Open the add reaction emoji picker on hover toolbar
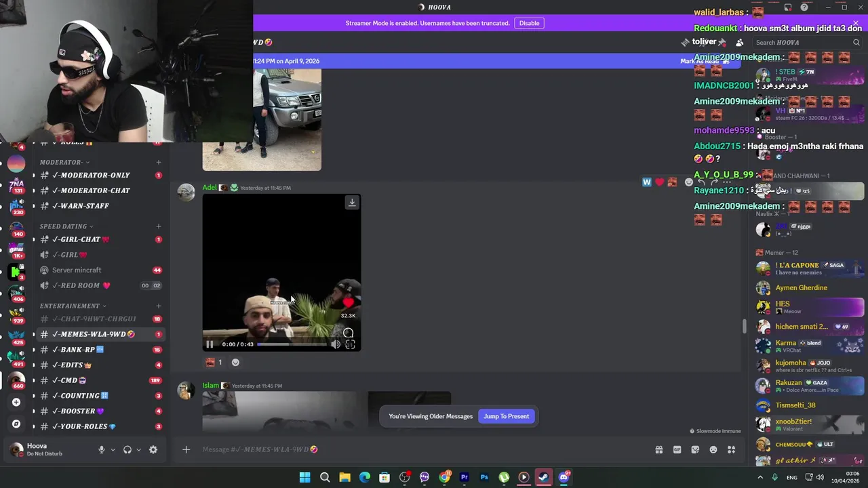Screen dimensions: 868x488 pos(689,182)
